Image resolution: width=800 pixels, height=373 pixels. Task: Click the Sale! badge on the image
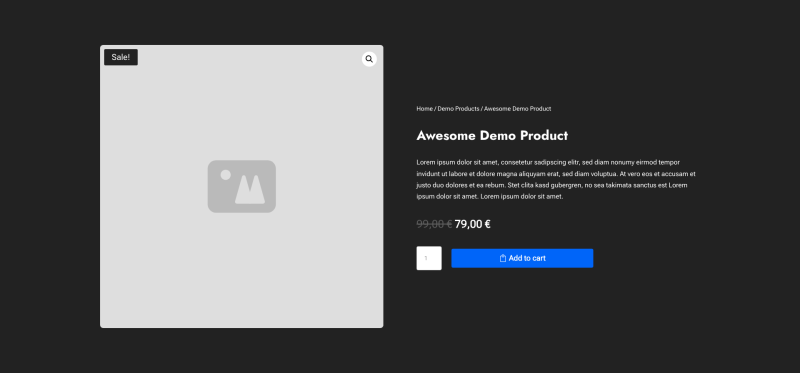(121, 57)
